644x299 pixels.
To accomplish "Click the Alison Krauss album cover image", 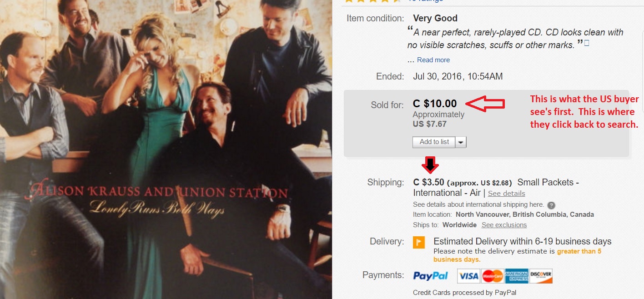I will pos(166,149).
